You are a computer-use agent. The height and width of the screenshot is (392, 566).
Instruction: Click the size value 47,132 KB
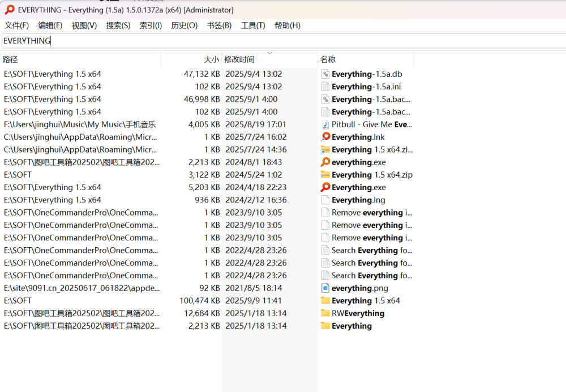point(202,74)
